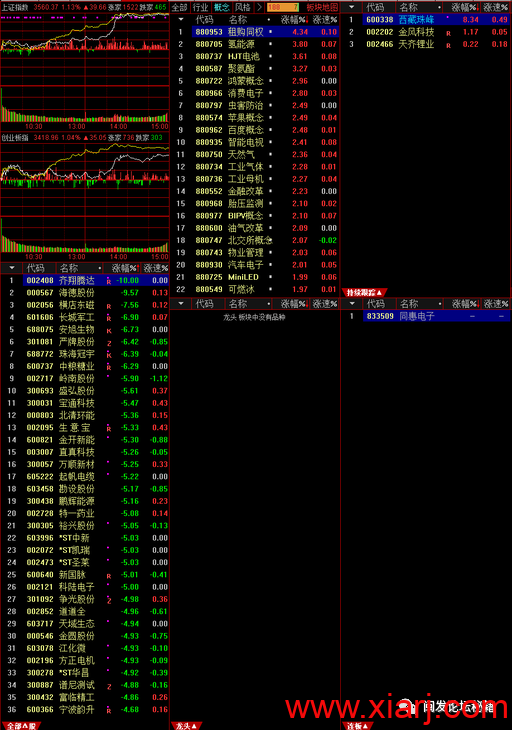
Task: Sort the stock list by 涨速% column
Action: pos(155,268)
